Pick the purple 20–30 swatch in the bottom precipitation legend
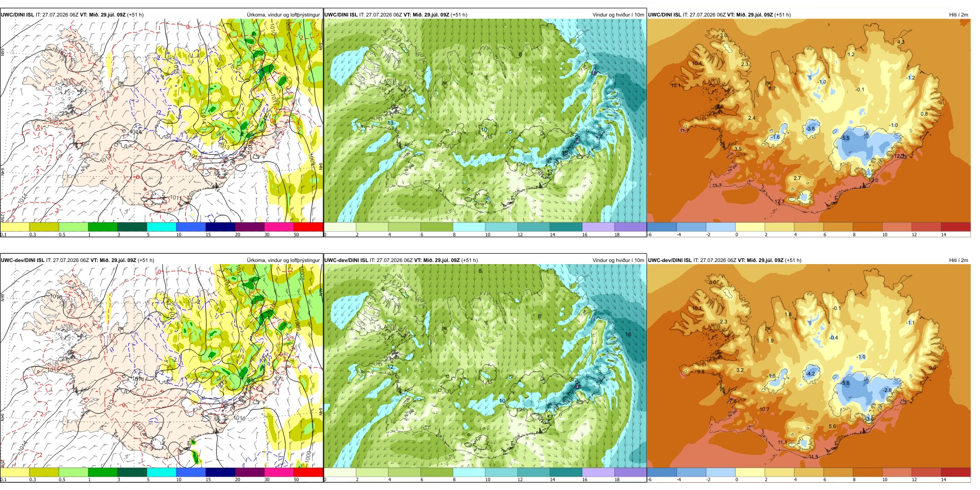Viewport: 980px width, 490px height. (250, 472)
